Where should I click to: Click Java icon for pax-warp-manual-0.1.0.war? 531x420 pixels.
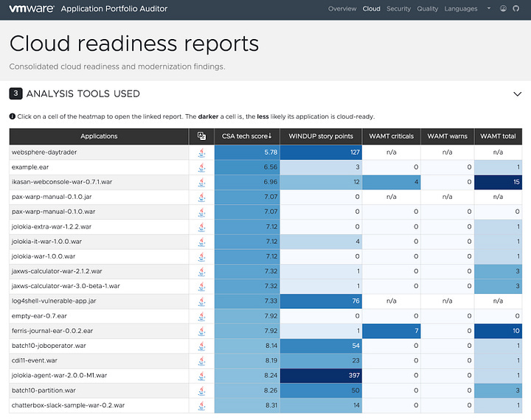click(x=202, y=212)
